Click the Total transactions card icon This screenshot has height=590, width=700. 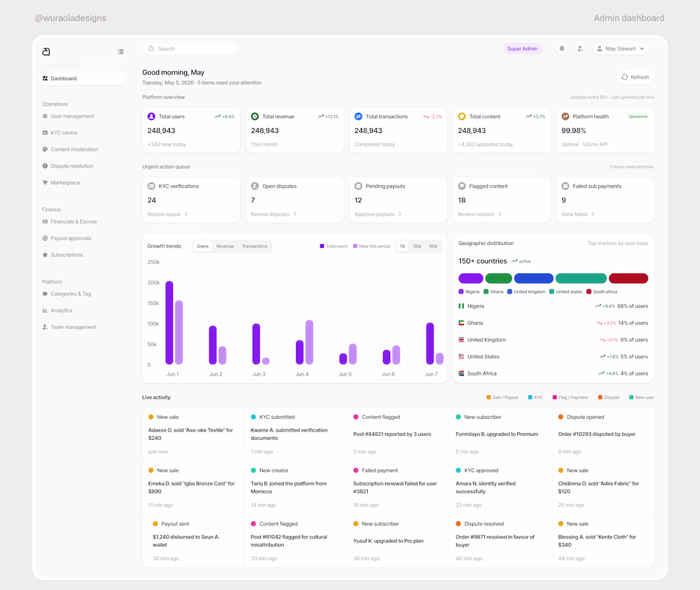358,116
